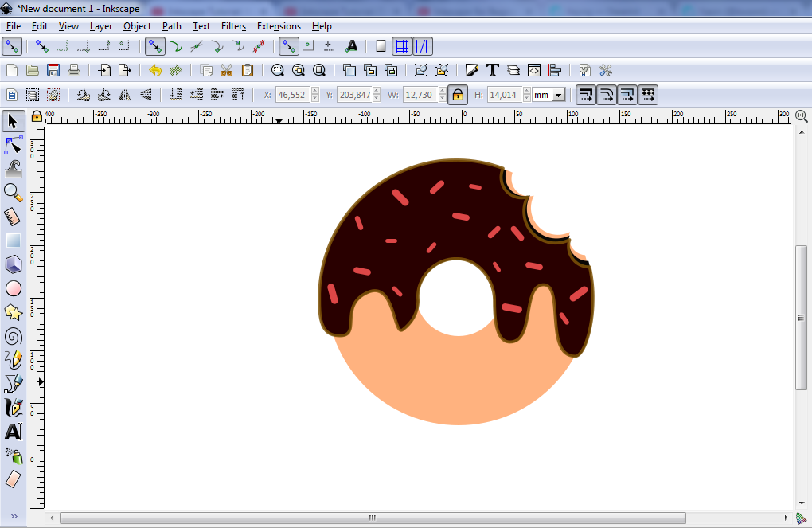The height and width of the screenshot is (528, 812).
Task: Select the Star and polygon tool
Action: [x=13, y=312]
